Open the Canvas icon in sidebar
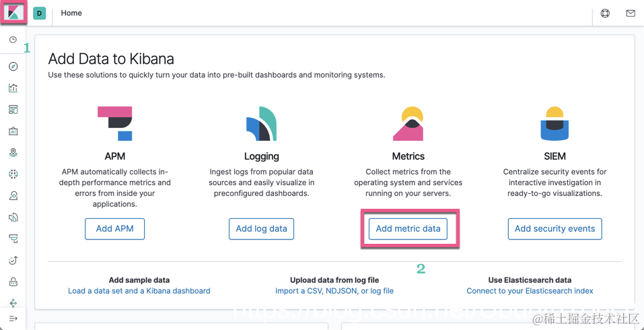This screenshot has height=330, width=644. [x=13, y=131]
